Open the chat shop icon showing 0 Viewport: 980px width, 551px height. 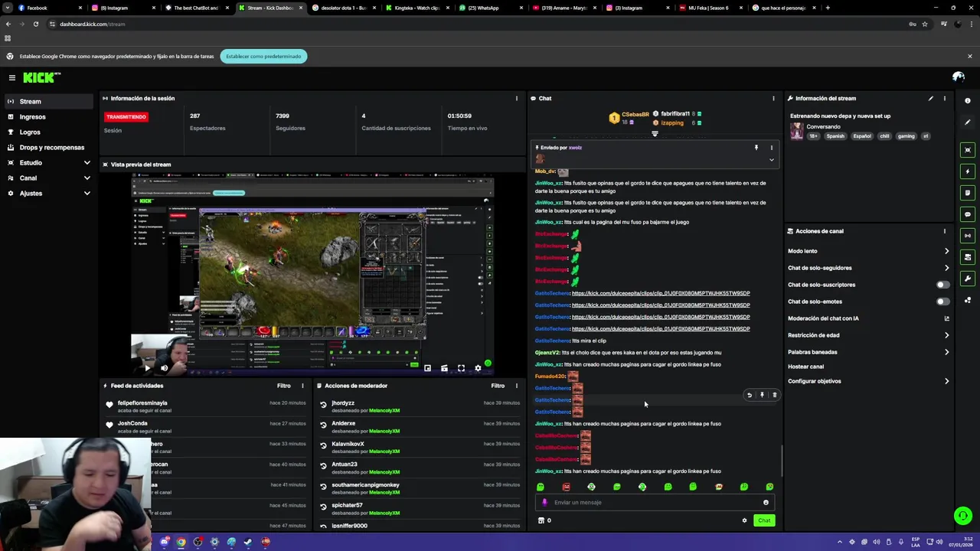pos(544,520)
